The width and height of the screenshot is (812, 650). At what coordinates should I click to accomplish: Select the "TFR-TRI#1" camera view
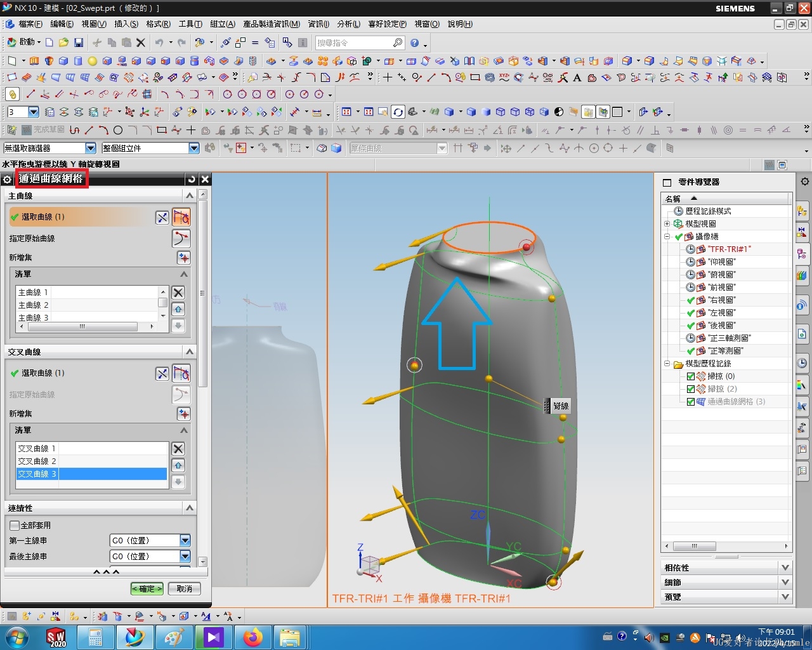click(x=729, y=249)
